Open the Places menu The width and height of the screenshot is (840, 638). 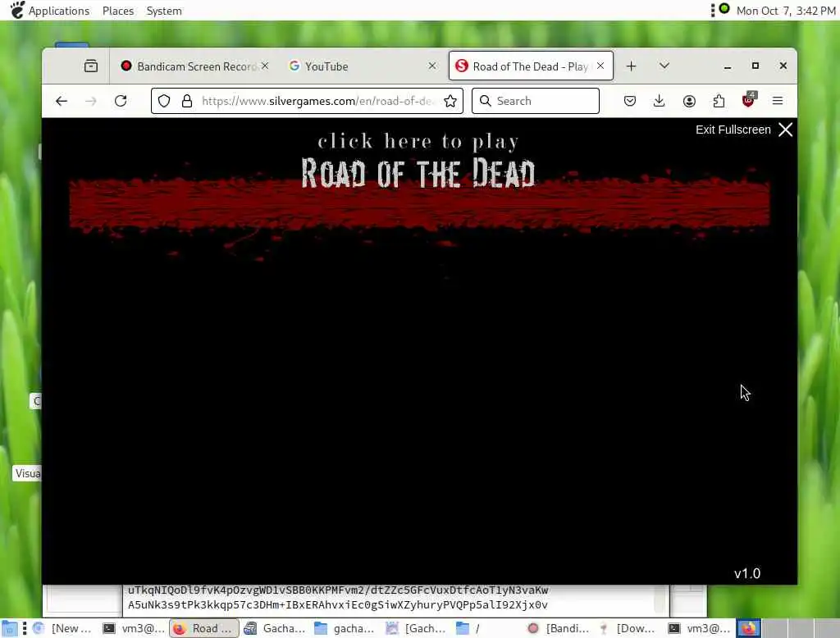[118, 11]
